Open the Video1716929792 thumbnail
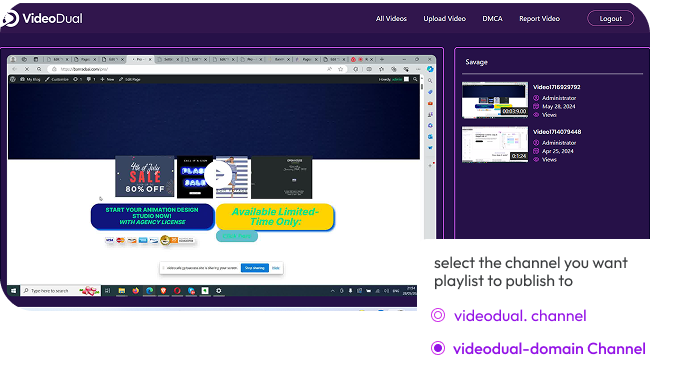673x386 pixels. point(494,100)
